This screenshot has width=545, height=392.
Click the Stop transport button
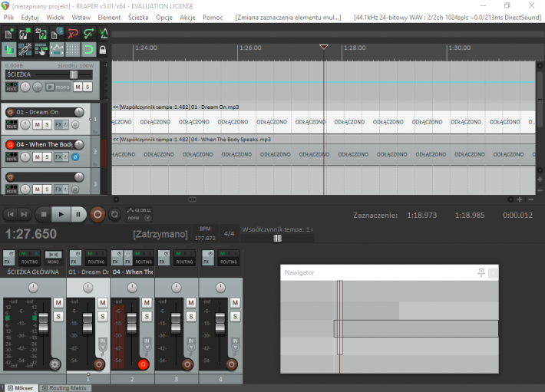[x=44, y=214]
